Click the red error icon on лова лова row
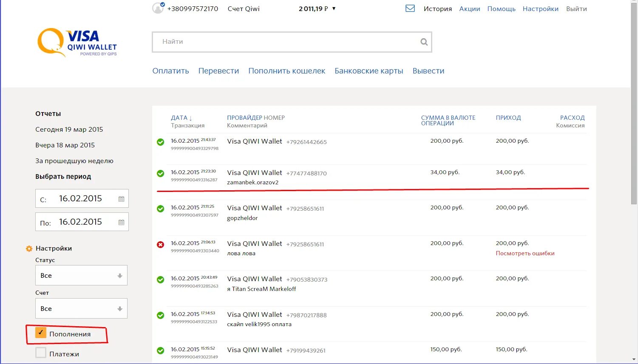Image resolution: width=638 pixels, height=364 pixels. 160,244
